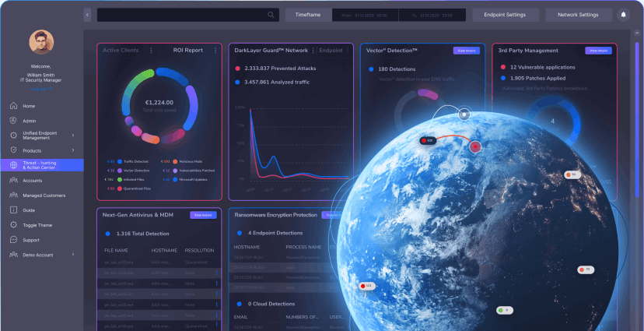Select the Active Clients tab
The height and width of the screenshot is (331, 644).
[121, 50]
